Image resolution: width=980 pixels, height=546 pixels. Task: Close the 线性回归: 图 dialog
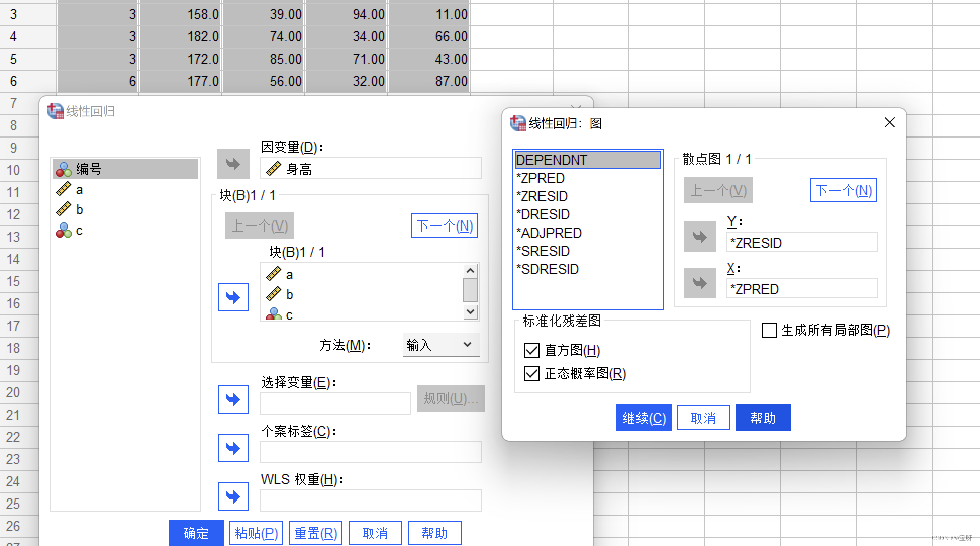click(x=889, y=123)
